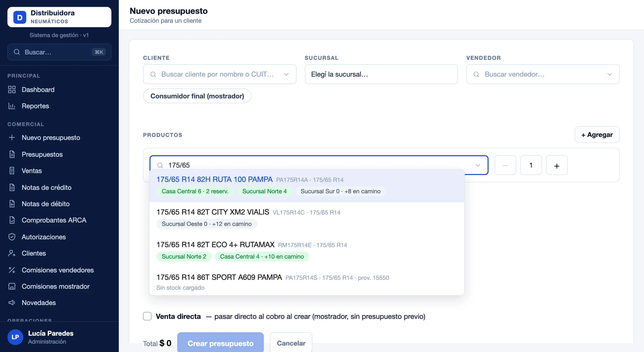The width and height of the screenshot is (644, 352).
Task: Click the Notas de crédito icon
Action: pos(12,187)
